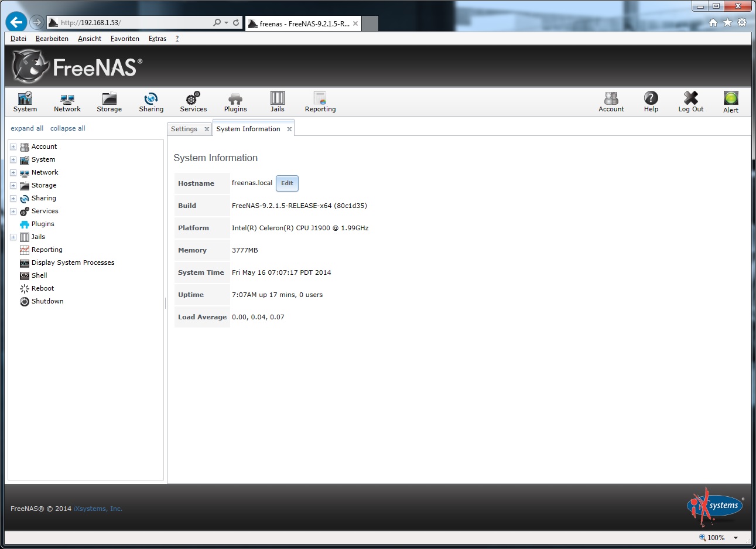Image resolution: width=756 pixels, height=549 pixels.
Task: Click the platform value Intel(R) Celeron(R)
Action: click(300, 228)
